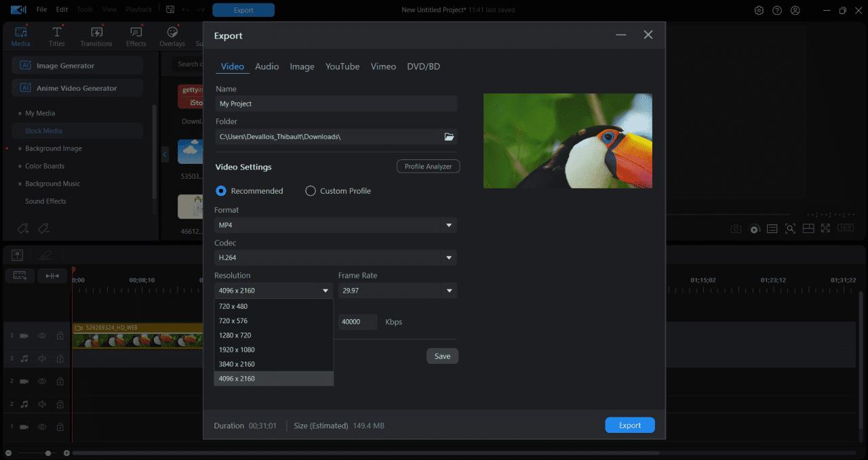868x460 pixels.
Task: Click the bitrate field showing 40000
Action: [x=357, y=322]
